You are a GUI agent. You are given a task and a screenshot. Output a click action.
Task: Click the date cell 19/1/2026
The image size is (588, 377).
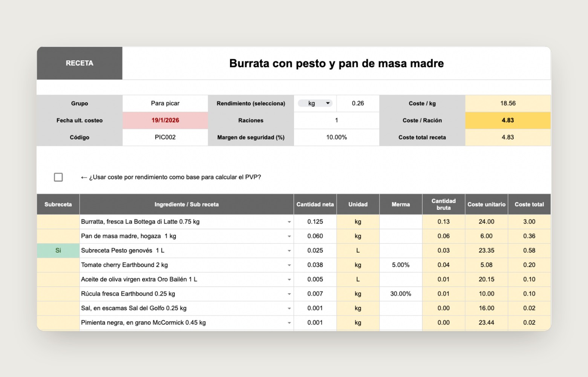pyautogui.click(x=165, y=120)
